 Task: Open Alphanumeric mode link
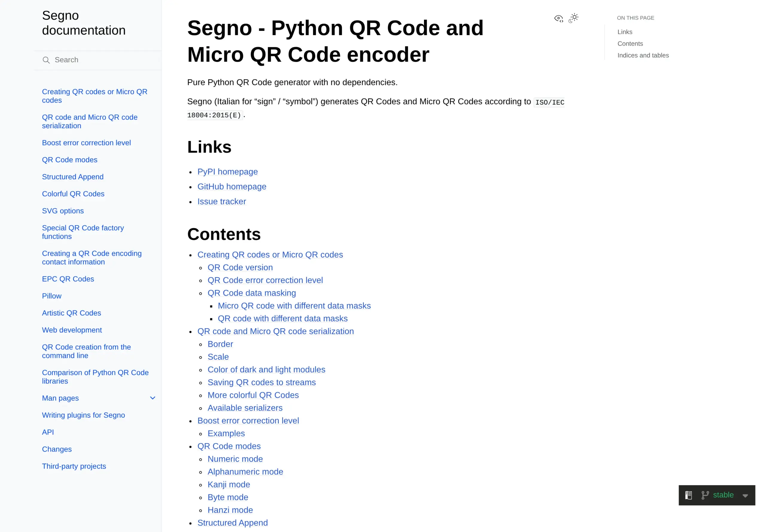245,471
